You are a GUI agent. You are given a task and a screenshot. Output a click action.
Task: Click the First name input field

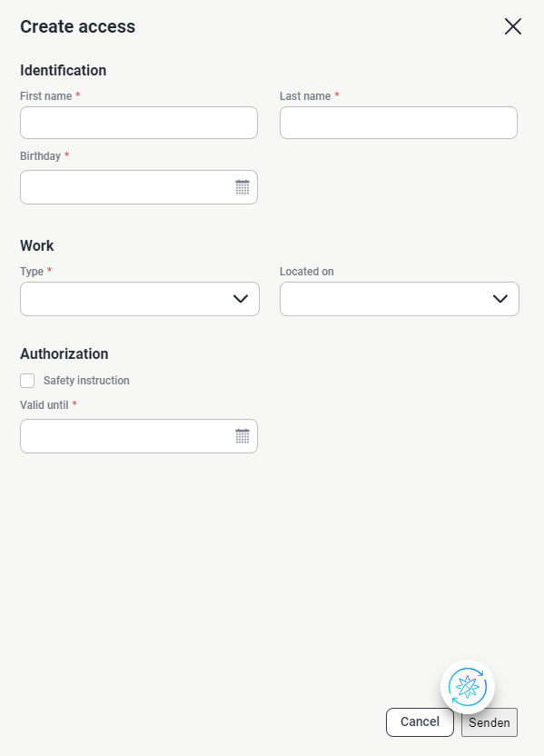tap(138, 122)
